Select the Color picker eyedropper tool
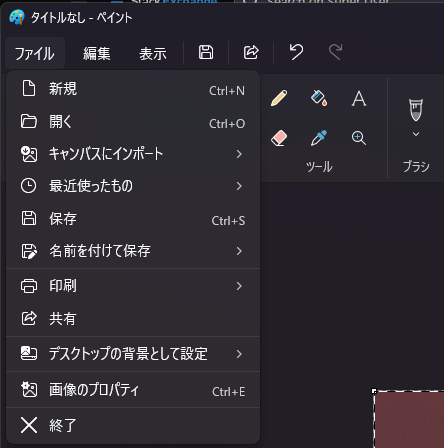Screen dimensions: 444x448 point(319,138)
